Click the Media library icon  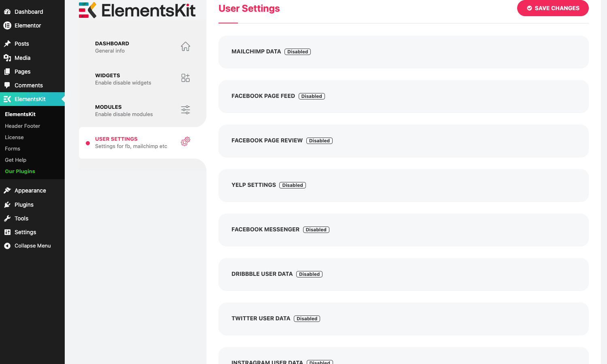click(7, 58)
